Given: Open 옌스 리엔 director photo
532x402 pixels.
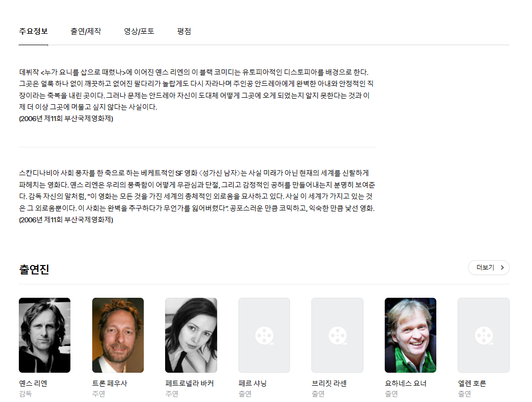Looking at the screenshot, I should 45,335.
